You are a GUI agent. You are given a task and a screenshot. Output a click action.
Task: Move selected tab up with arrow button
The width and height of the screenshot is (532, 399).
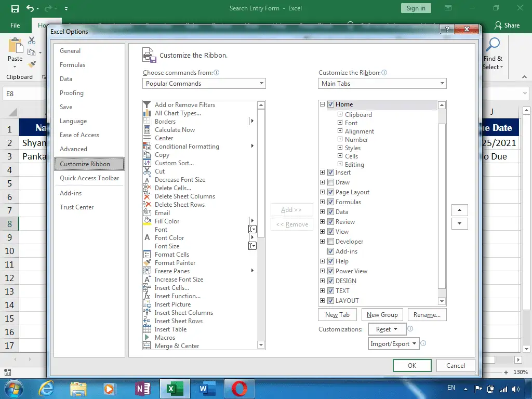pos(459,210)
